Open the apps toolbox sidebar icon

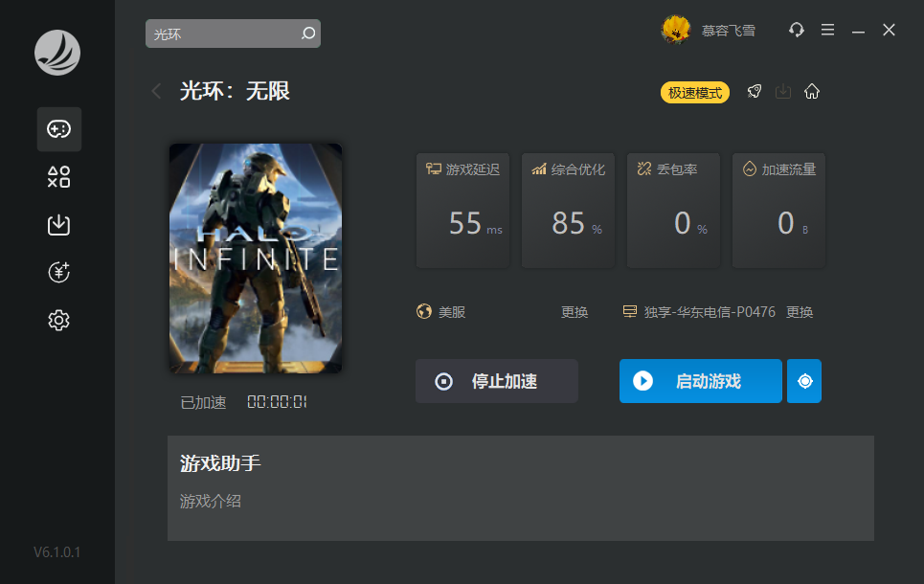point(59,177)
